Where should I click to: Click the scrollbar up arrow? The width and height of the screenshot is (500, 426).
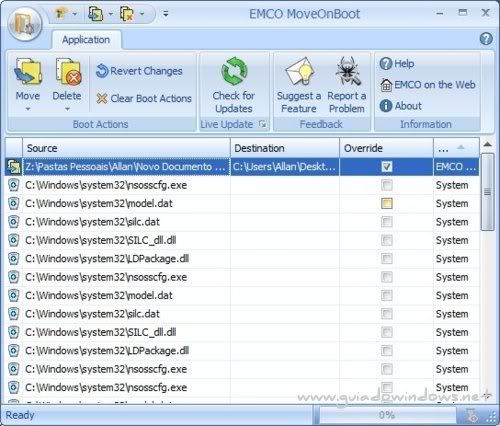pos(488,145)
